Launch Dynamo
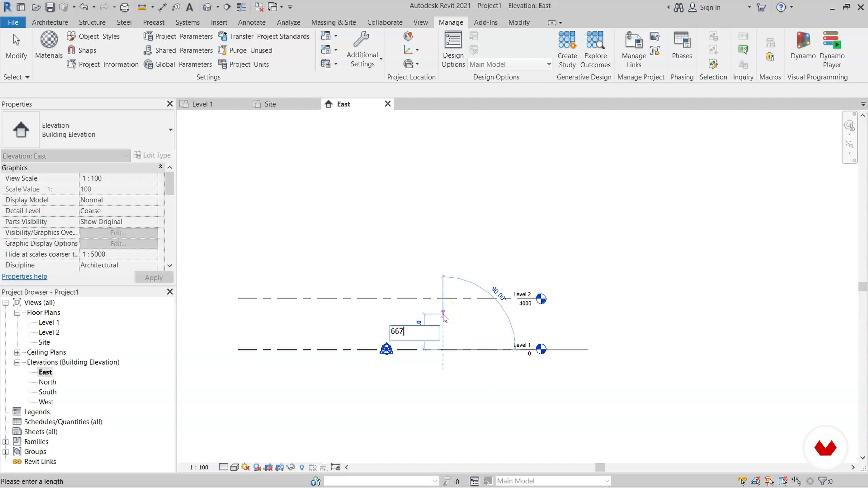The image size is (868, 488). (x=803, y=45)
